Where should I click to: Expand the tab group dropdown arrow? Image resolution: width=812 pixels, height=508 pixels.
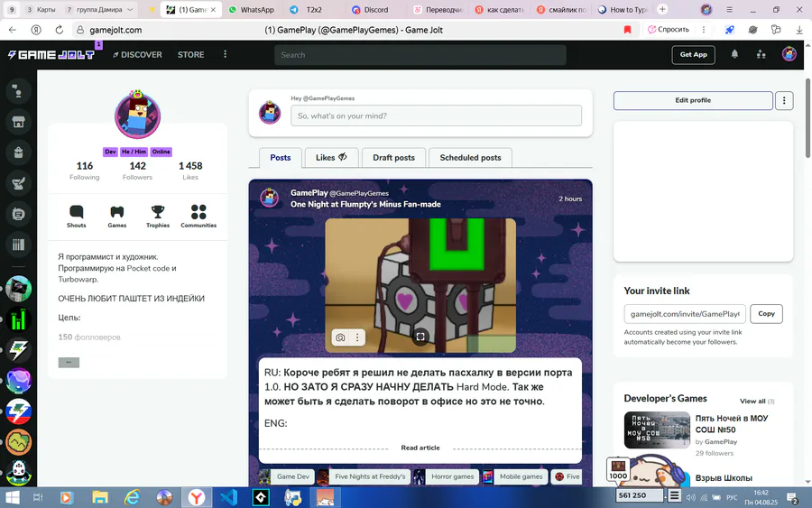(130, 9)
